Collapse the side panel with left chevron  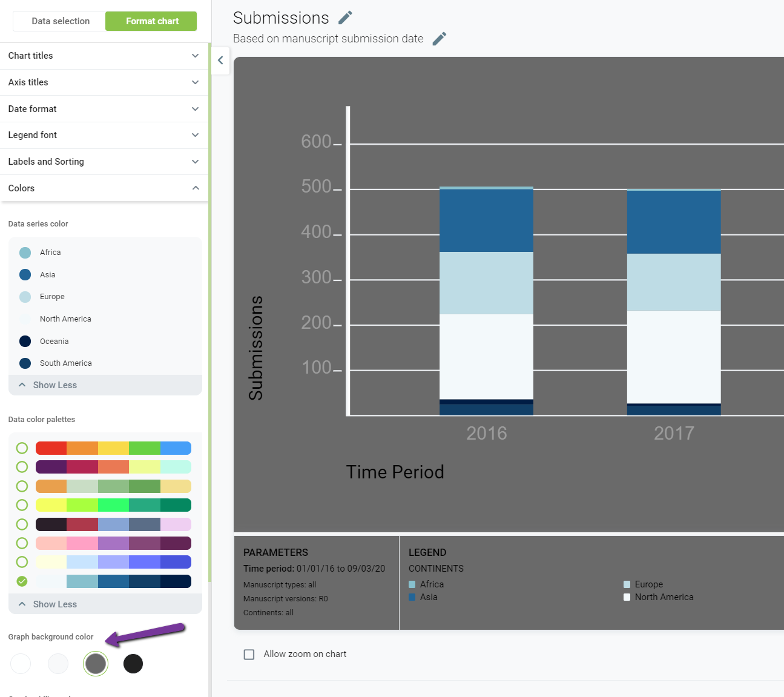point(220,60)
